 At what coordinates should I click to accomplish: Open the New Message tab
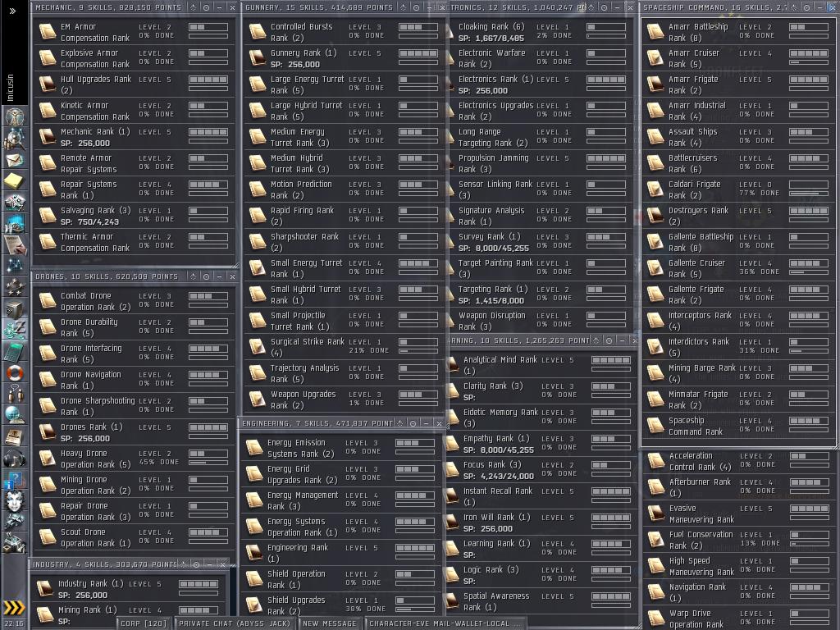coord(329,623)
